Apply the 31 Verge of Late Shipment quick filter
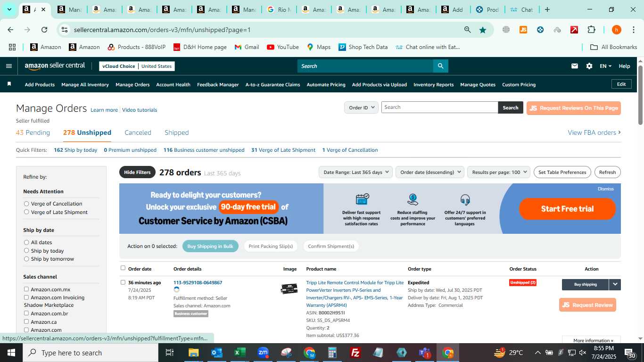This screenshot has width=644, height=362. [283, 150]
